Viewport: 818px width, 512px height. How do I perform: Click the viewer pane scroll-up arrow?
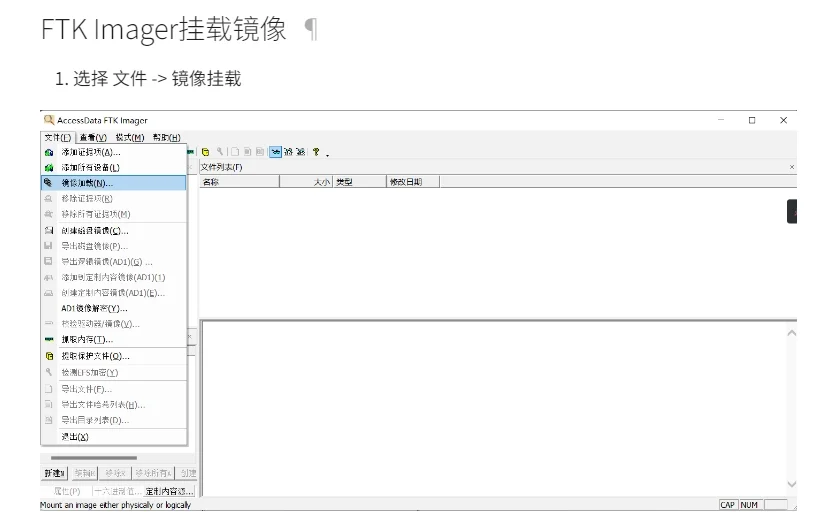[791, 333]
